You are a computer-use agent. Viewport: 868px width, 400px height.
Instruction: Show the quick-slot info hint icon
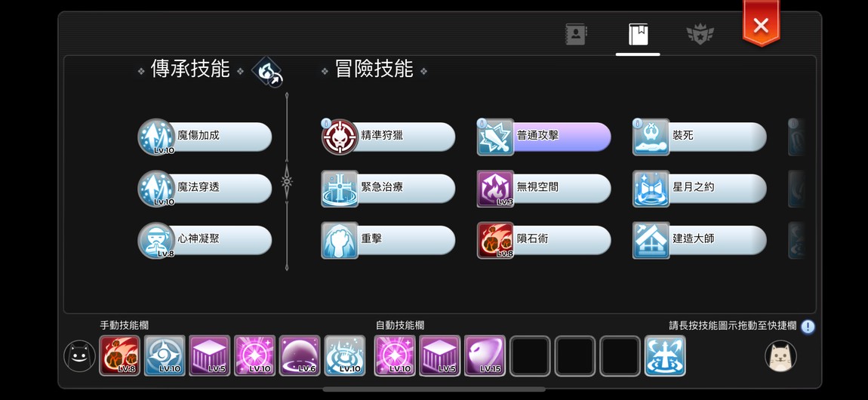click(808, 327)
